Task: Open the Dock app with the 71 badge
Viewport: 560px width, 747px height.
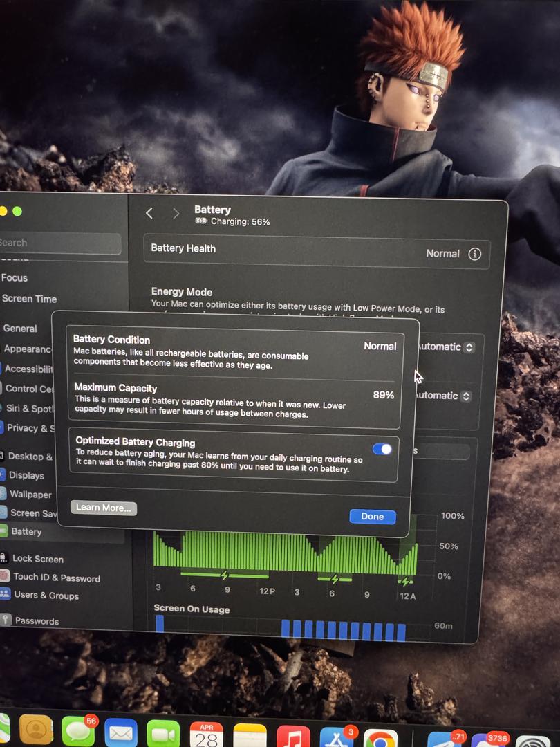Action: click(x=445, y=739)
